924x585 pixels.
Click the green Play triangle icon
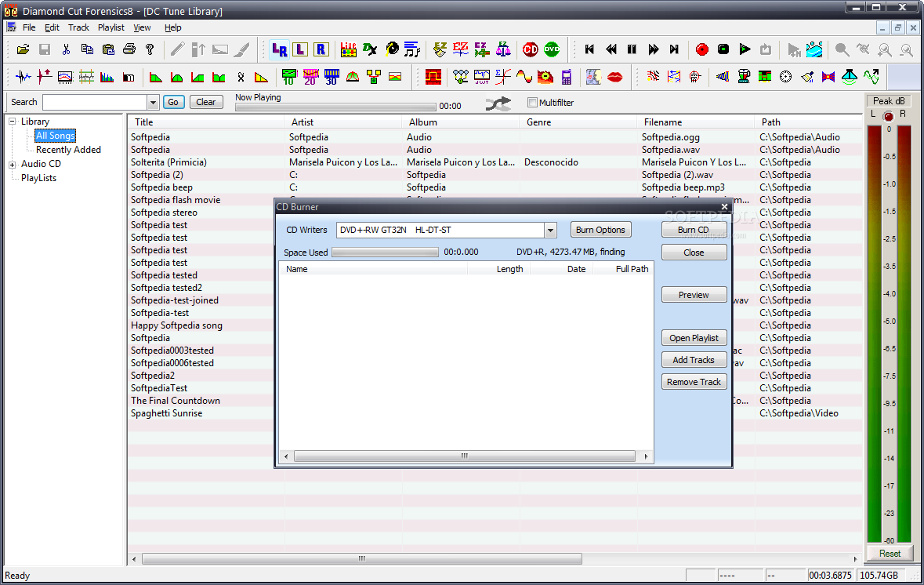tap(745, 49)
